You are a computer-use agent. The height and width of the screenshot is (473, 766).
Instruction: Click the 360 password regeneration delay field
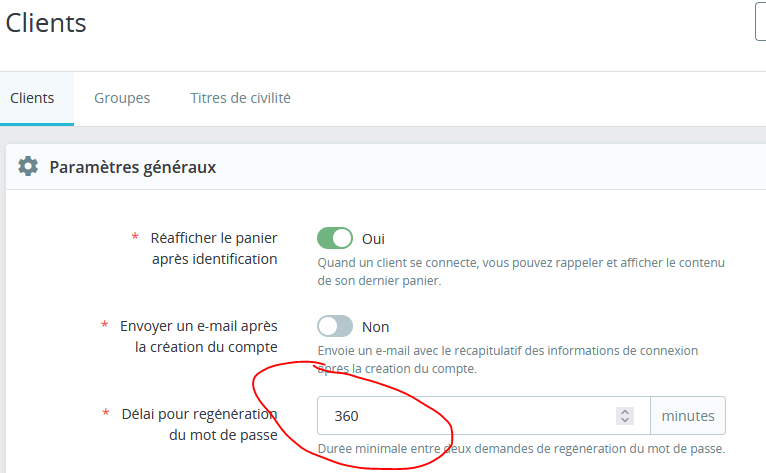pyautogui.click(x=460, y=415)
